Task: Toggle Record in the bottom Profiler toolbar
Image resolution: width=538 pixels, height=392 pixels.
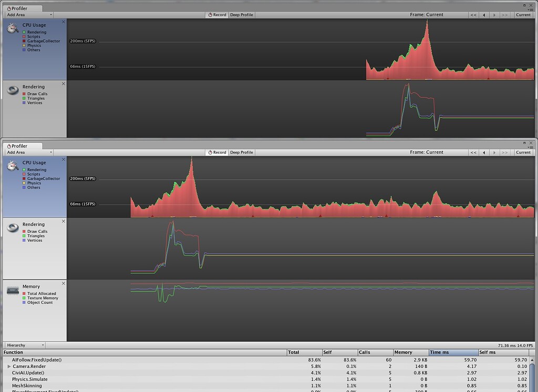Action: point(216,152)
